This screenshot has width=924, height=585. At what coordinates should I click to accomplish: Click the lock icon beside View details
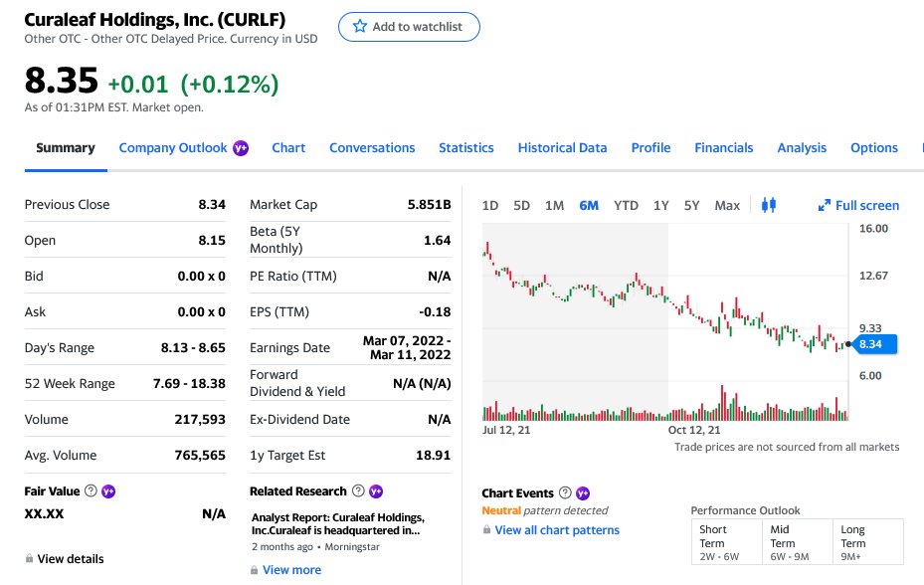click(x=29, y=558)
